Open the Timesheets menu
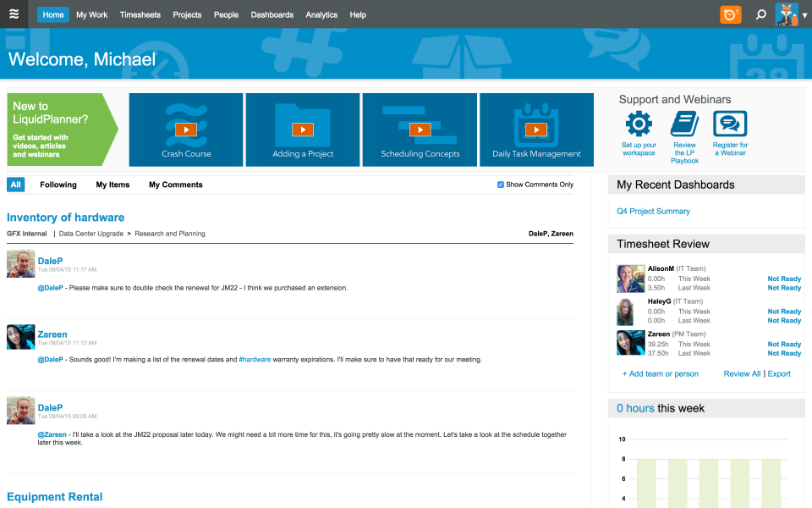Image resolution: width=812 pixels, height=508 pixels. click(x=140, y=14)
